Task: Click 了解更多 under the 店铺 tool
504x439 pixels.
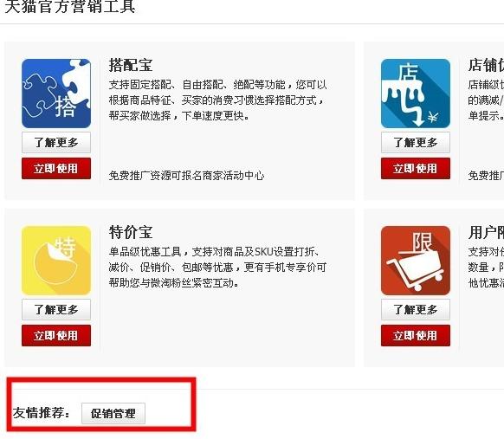Action: coord(416,142)
